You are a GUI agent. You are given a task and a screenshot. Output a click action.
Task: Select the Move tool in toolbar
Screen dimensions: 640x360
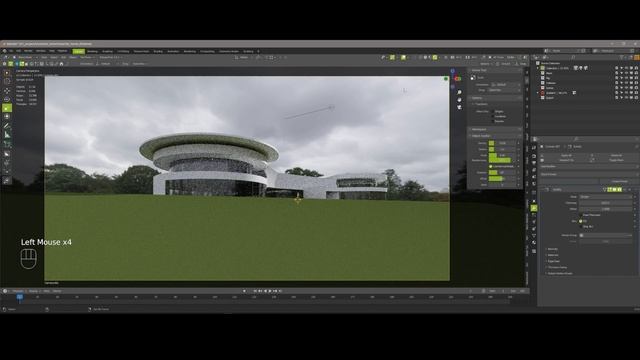(7, 91)
